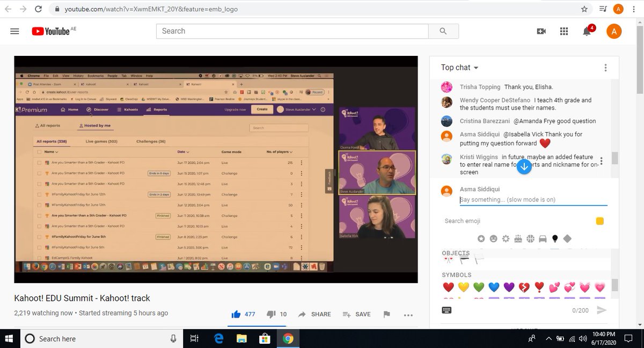Click Wendy Cooper DeStefano author name
The width and height of the screenshot is (644, 348).
point(495,100)
